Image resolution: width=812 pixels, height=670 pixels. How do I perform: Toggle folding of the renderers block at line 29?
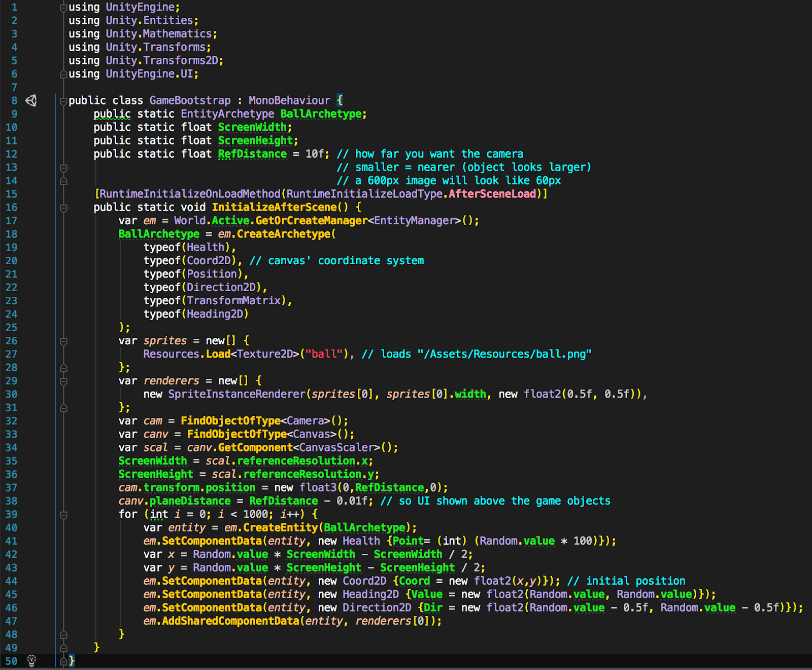62,380
